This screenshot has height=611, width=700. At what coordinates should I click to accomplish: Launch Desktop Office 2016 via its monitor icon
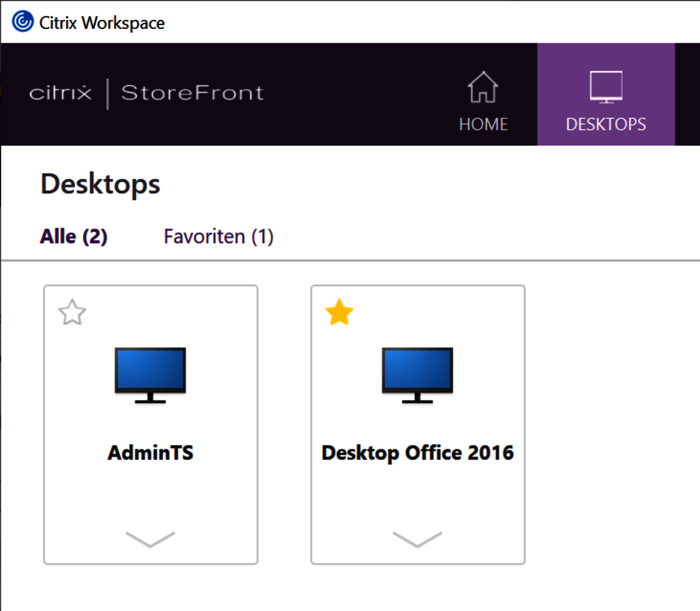[x=417, y=375]
